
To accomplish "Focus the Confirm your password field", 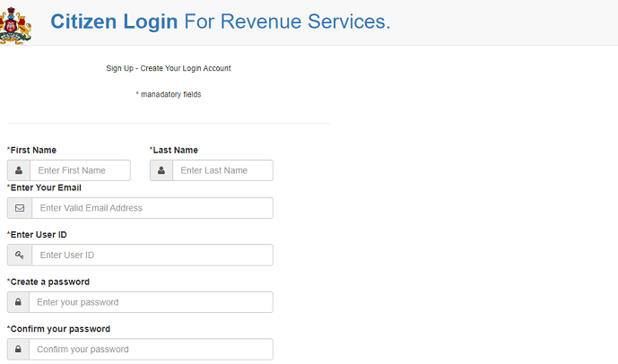I will click(x=151, y=349).
